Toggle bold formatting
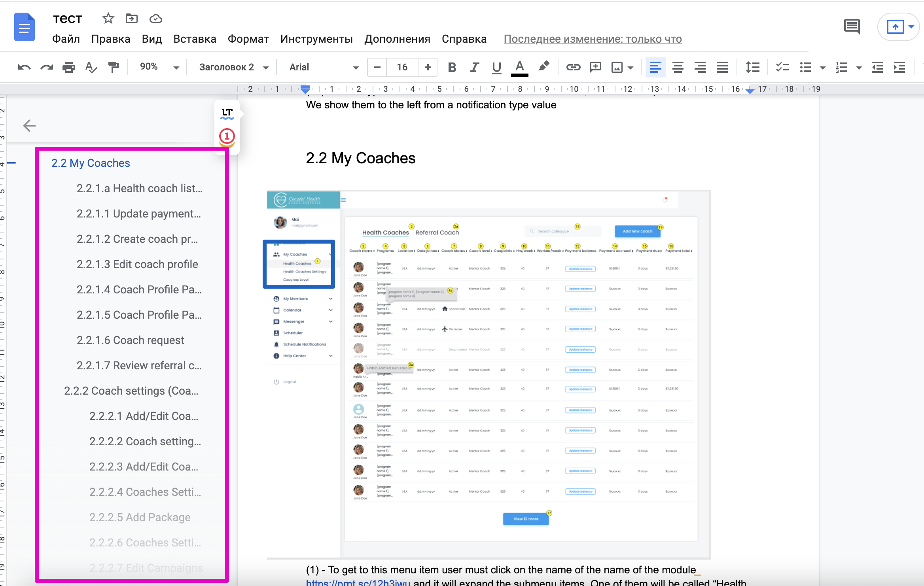The width and height of the screenshot is (924, 586). (x=452, y=67)
